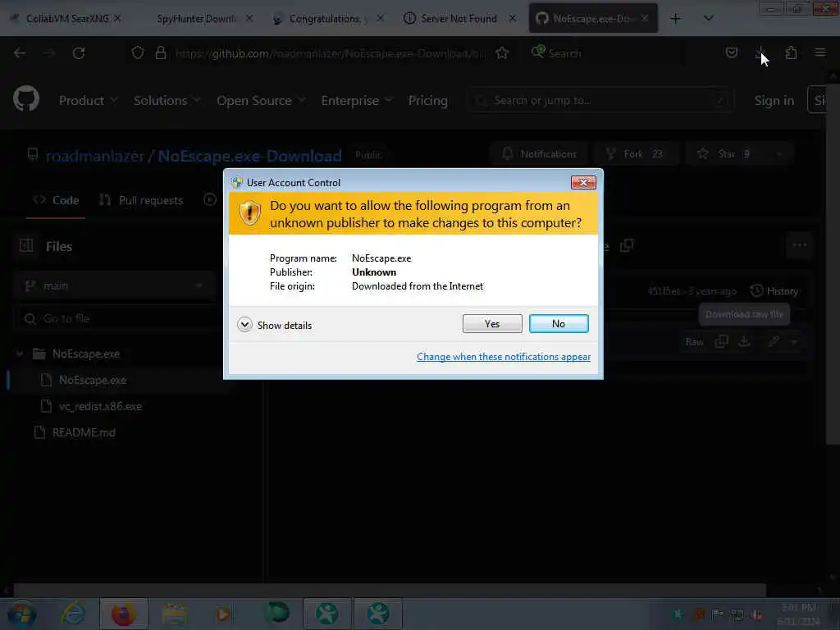Expand Show details in the UAC dialog

click(274, 325)
